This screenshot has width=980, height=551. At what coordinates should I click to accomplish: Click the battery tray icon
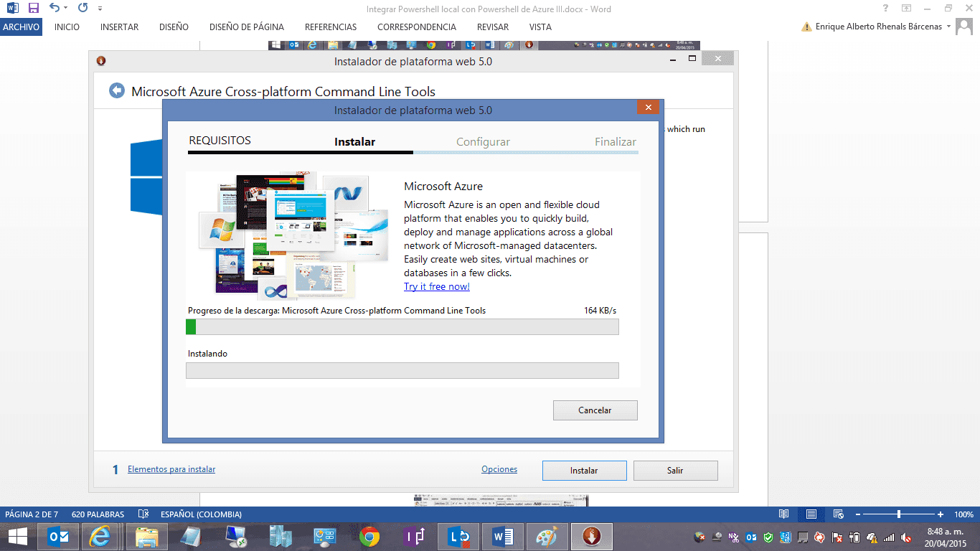854,537
